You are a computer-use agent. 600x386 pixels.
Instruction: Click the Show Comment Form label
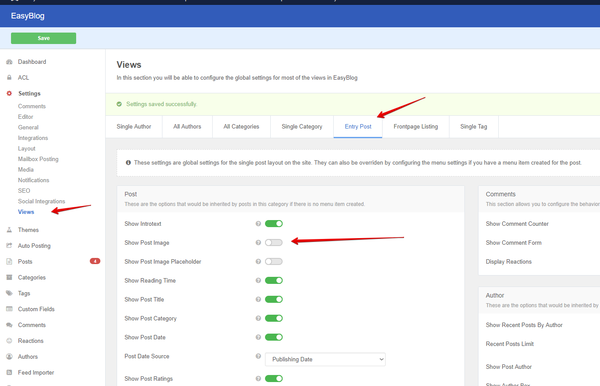pos(514,243)
